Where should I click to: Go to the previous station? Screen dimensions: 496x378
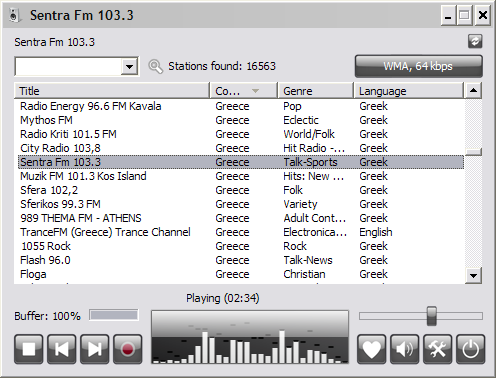coord(62,349)
